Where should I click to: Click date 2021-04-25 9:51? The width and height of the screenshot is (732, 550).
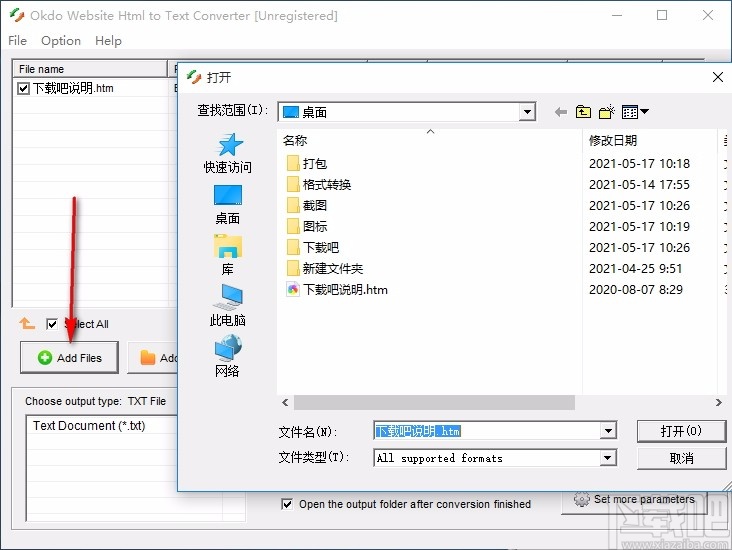(x=635, y=268)
